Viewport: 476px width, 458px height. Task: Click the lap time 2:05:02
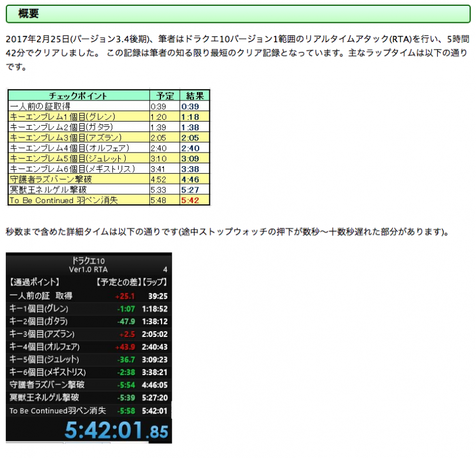tap(155, 334)
